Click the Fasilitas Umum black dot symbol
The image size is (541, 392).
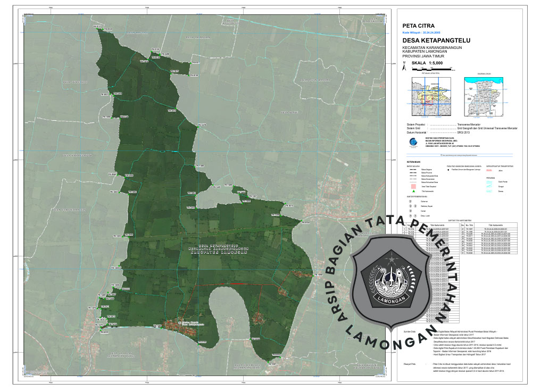tap(448, 171)
